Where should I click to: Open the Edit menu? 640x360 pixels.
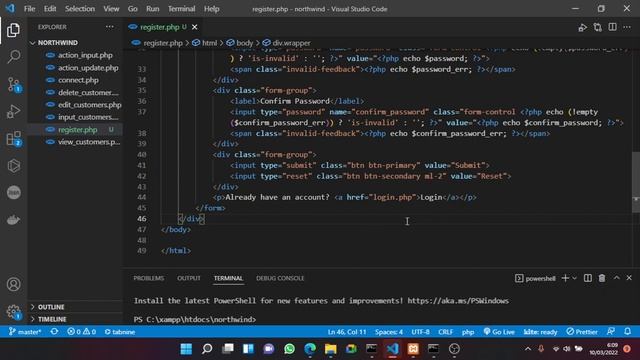(x=50, y=9)
